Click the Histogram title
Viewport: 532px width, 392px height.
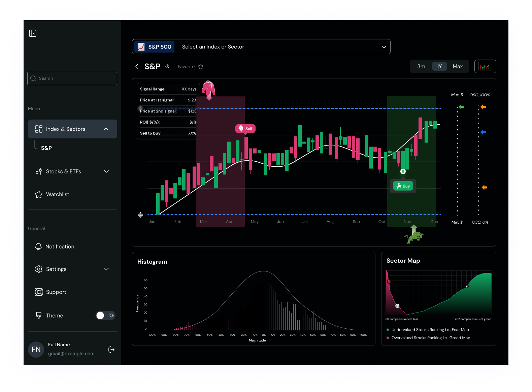(152, 262)
